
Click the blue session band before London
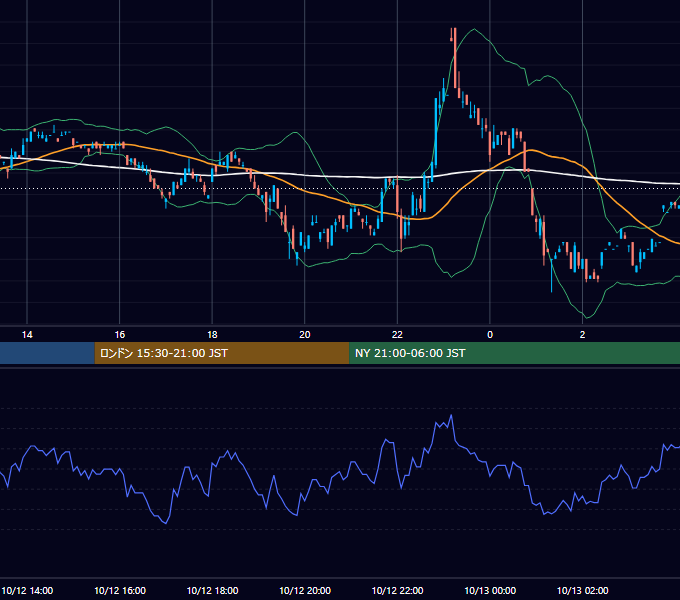47,353
